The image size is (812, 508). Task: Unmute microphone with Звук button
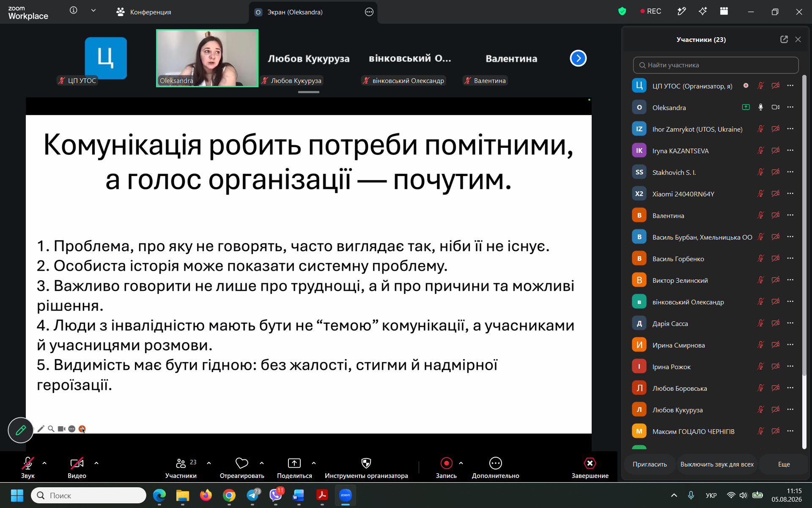pyautogui.click(x=28, y=468)
